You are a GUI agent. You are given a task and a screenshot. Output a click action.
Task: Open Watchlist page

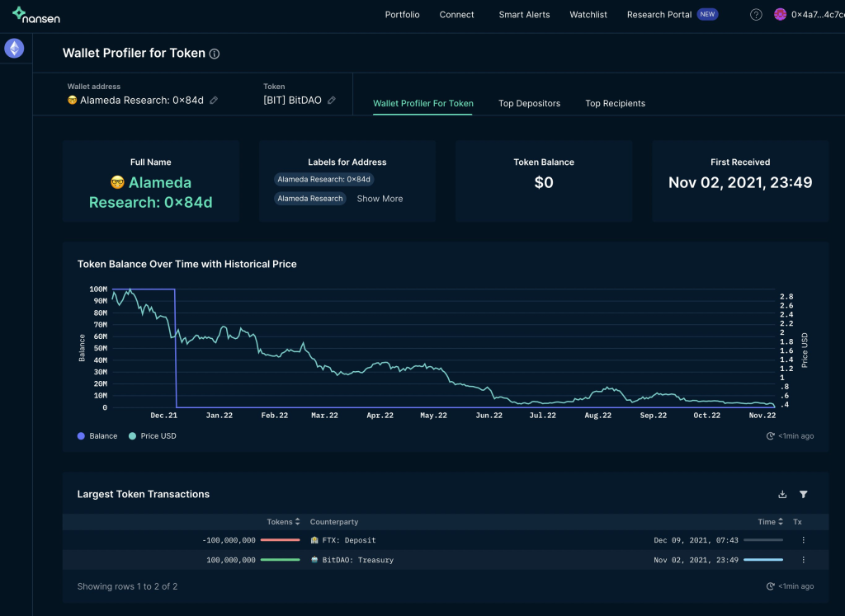(x=588, y=15)
